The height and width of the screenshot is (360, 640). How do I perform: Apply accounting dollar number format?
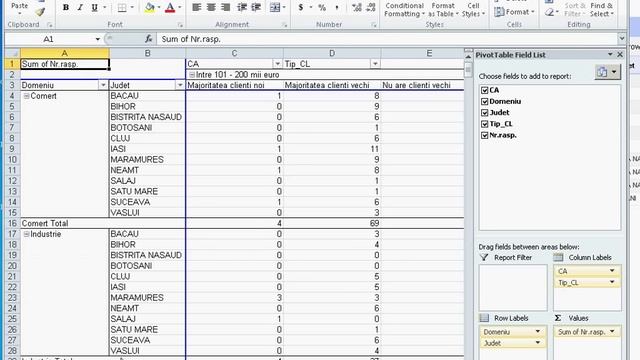pyautogui.click(x=301, y=7)
